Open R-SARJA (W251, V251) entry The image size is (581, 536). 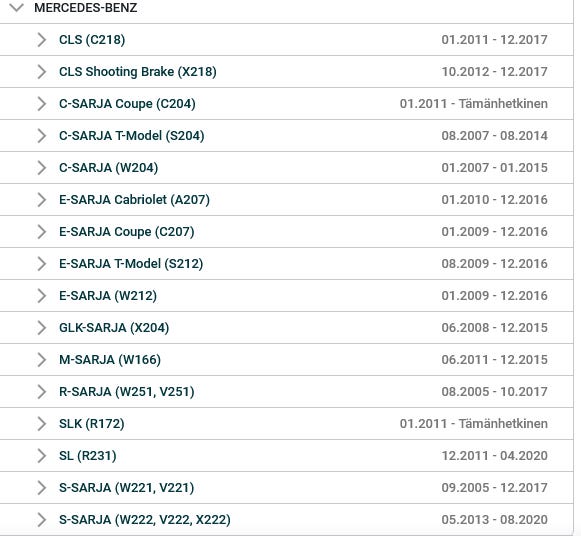click(x=127, y=392)
